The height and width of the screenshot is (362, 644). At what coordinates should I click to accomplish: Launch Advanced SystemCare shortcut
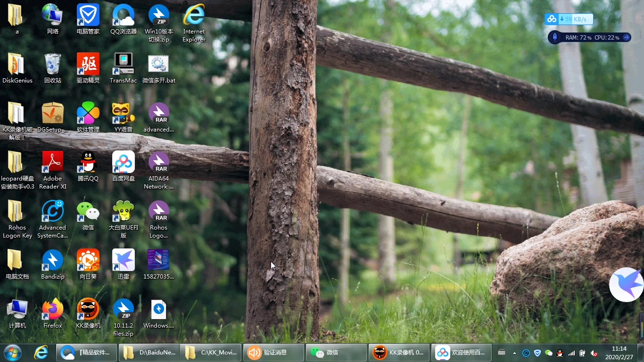tap(53, 219)
